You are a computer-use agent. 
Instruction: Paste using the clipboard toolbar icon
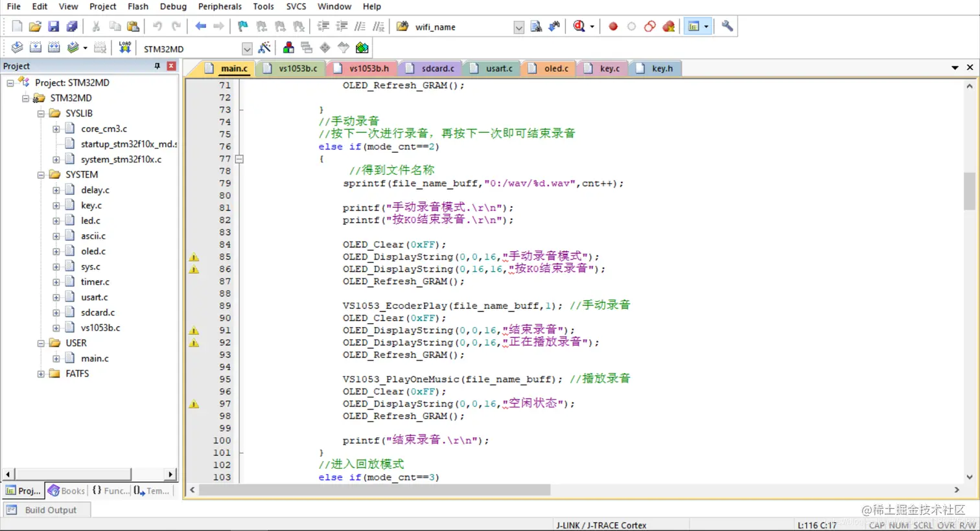(133, 27)
